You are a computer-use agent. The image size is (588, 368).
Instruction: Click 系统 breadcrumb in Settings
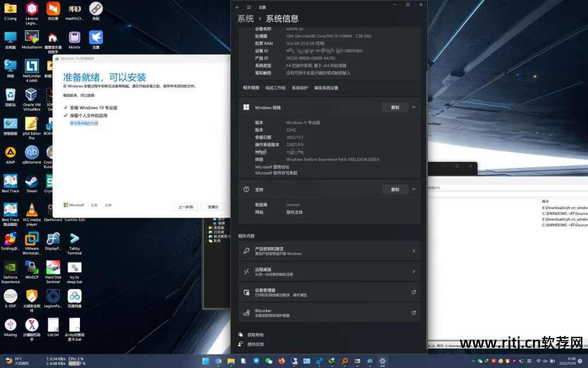[x=246, y=19]
